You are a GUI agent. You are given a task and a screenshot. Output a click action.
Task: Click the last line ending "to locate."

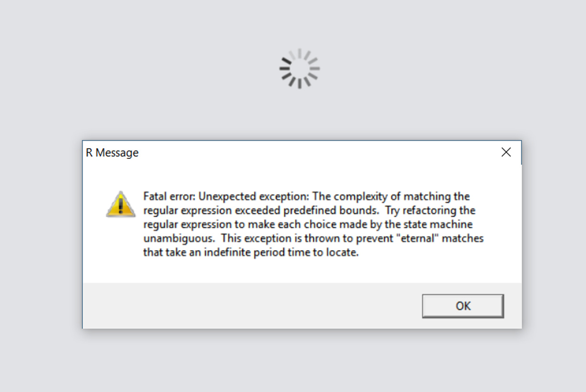coord(251,252)
